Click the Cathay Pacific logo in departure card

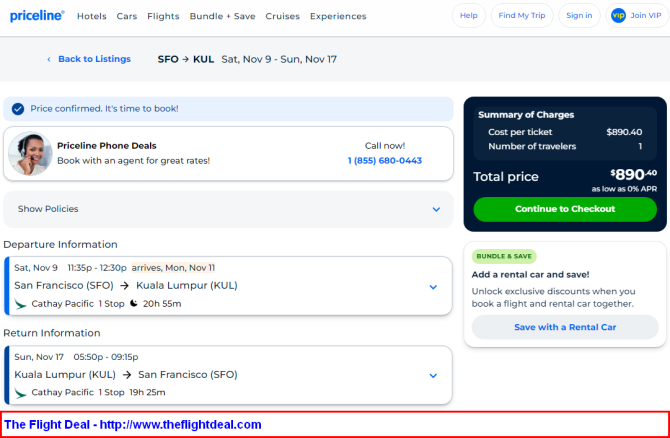(x=20, y=304)
